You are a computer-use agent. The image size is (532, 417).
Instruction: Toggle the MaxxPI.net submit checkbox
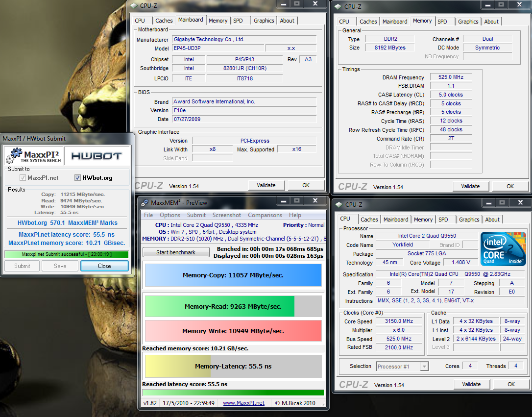click(23, 177)
